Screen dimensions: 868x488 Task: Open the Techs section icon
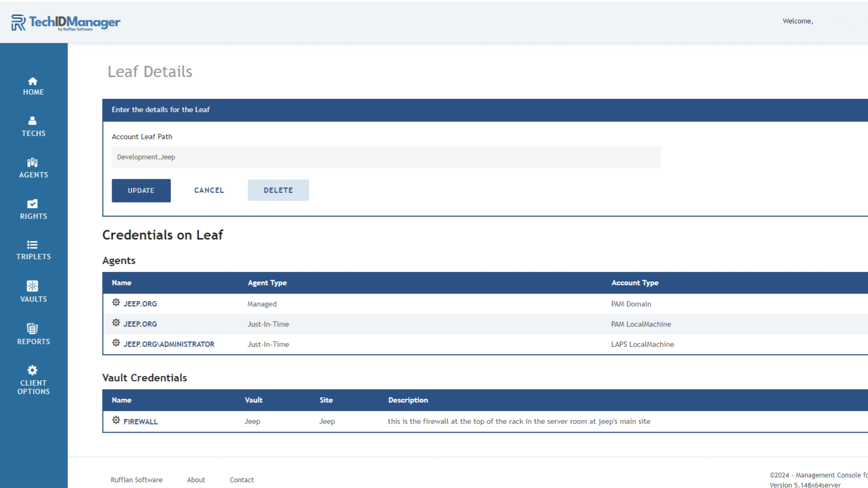pos(32,121)
